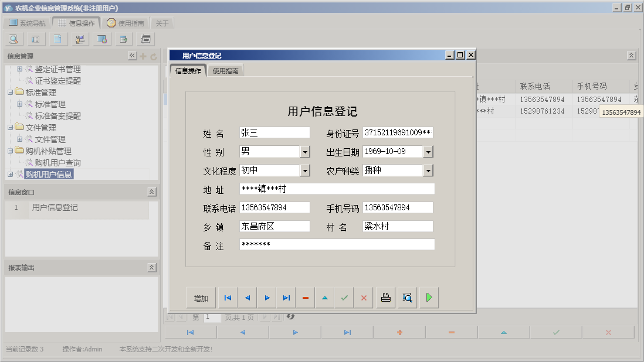Confirm record changes with the green checkmark
Screen dimensions: 644x362
tap(344, 298)
